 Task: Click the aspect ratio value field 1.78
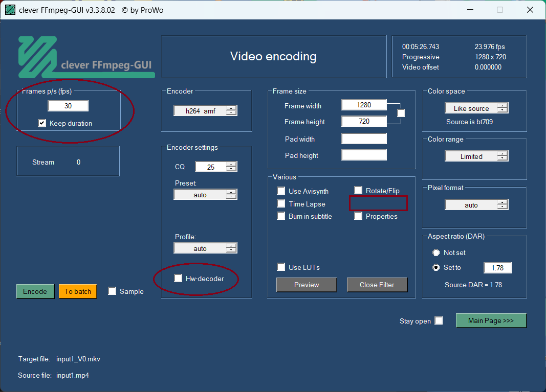[497, 268]
